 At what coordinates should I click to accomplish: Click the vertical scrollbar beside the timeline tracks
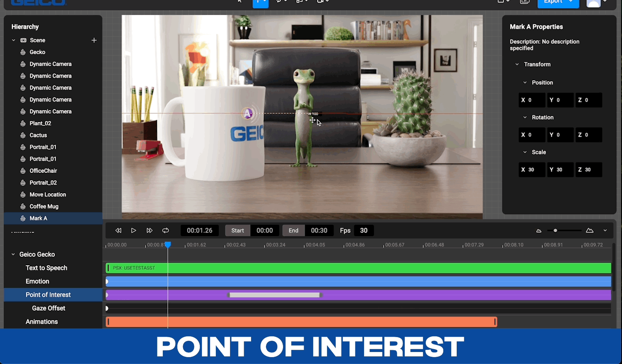[614, 267]
